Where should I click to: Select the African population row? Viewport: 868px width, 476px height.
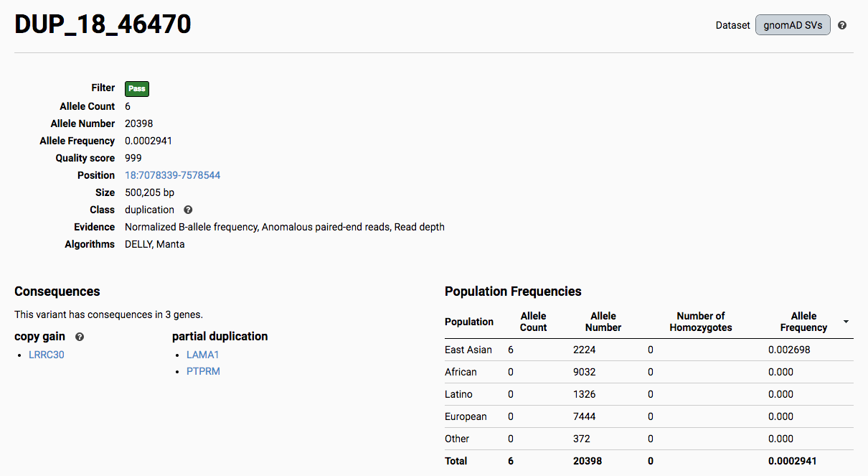(x=461, y=372)
